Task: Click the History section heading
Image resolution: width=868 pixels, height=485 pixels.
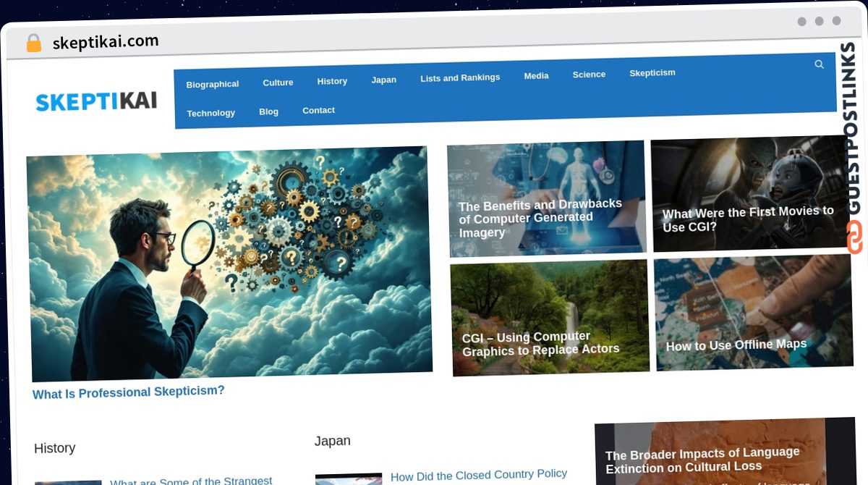Action: tap(54, 448)
